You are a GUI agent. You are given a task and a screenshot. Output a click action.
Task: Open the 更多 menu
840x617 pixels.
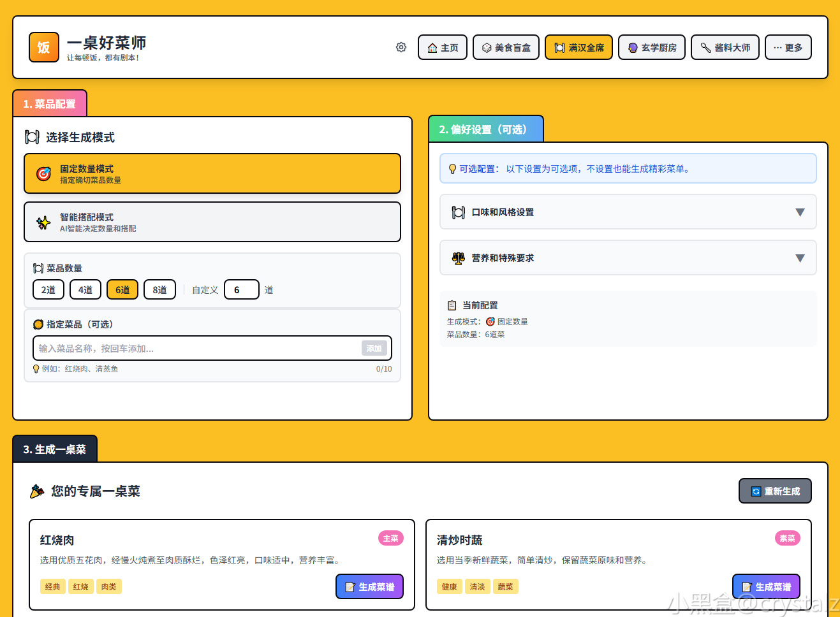788,47
